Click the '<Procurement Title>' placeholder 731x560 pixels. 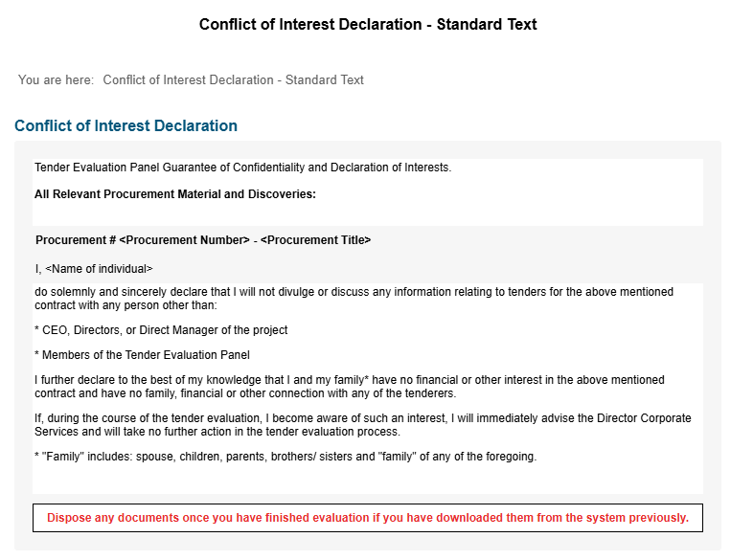[x=315, y=240]
